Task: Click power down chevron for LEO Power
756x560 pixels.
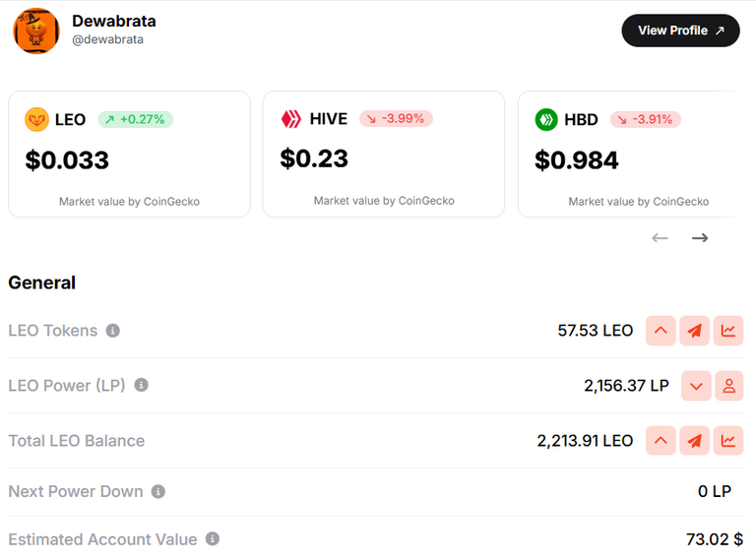Action: (696, 386)
